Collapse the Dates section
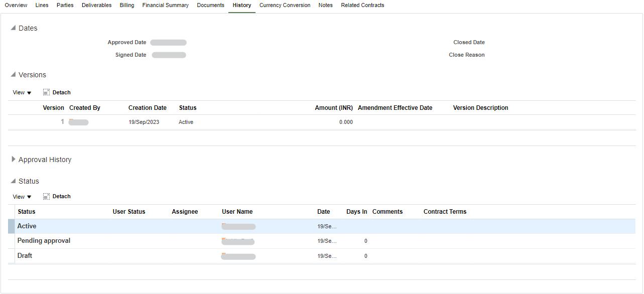This screenshot has width=644, height=294. (x=14, y=28)
